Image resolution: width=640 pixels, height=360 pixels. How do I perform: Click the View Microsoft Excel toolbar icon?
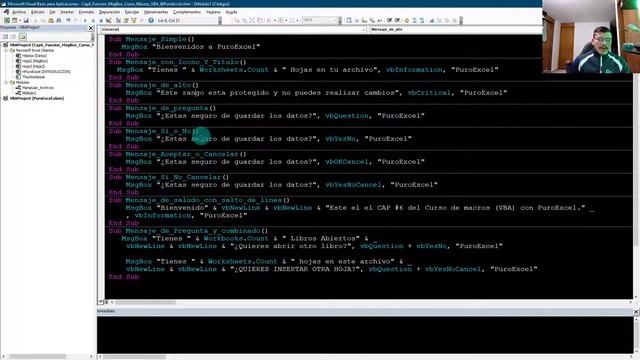click(7, 20)
